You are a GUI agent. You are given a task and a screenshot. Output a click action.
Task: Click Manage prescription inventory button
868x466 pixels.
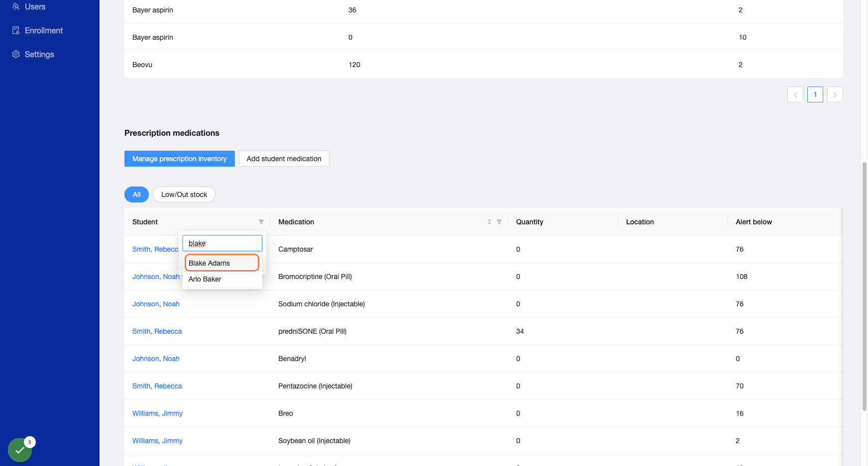tap(180, 159)
